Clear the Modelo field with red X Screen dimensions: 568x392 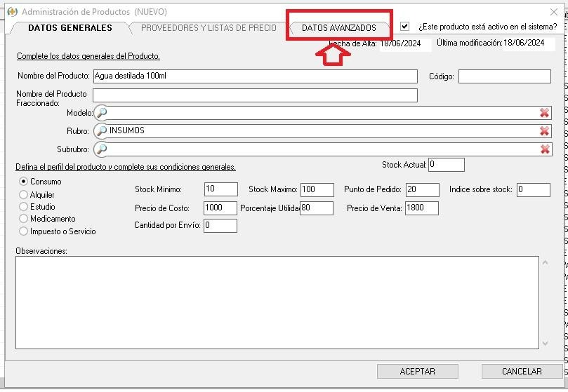544,113
